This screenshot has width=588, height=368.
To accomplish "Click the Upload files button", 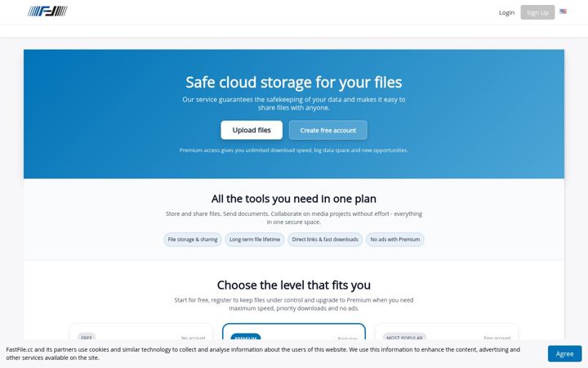I will coord(252,130).
